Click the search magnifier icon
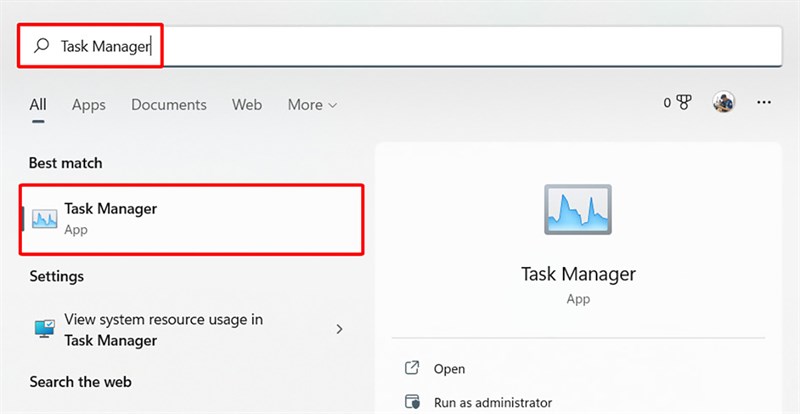This screenshot has height=414, width=800. point(41,46)
